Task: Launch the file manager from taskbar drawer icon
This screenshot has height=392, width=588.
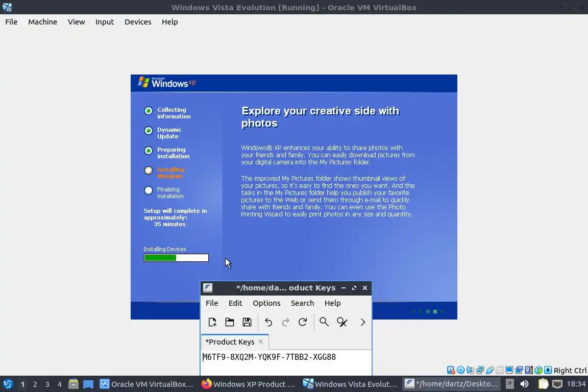Action: point(73,384)
